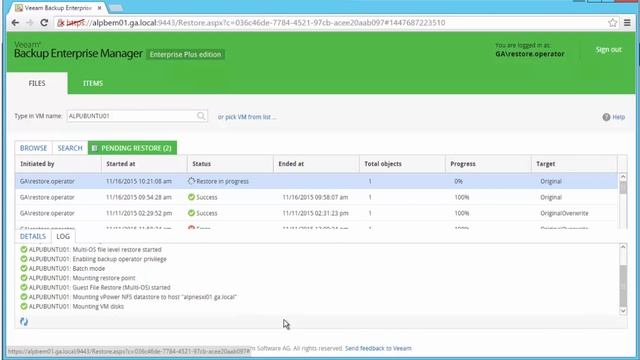Switch to the ITEMS tab
The image size is (640, 360).
click(x=93, y=83)
